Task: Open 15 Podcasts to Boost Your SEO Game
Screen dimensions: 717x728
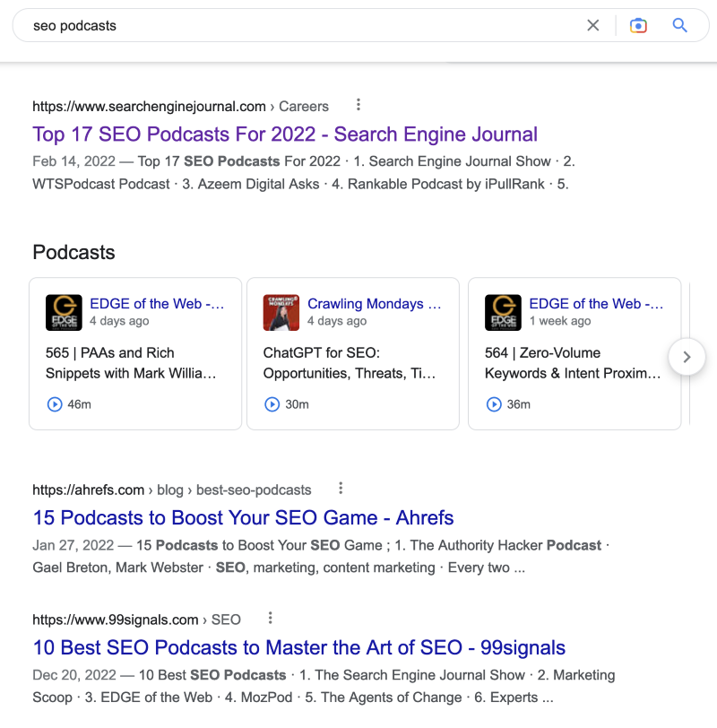Action: click(243, 517)
